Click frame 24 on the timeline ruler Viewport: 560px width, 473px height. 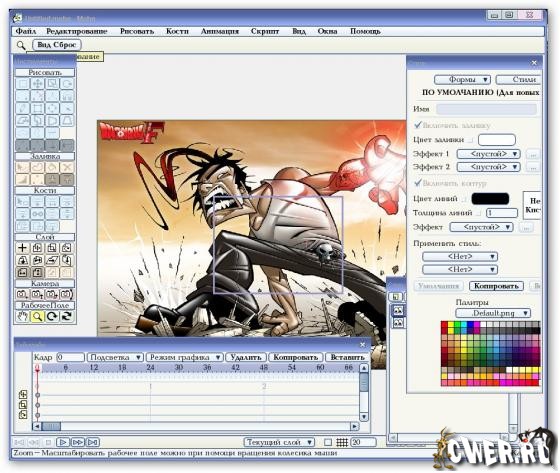click(150, 367)
